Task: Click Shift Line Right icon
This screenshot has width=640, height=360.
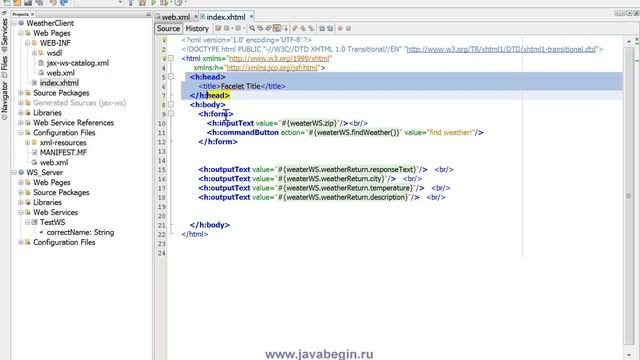Action: (x=330, y=28)
